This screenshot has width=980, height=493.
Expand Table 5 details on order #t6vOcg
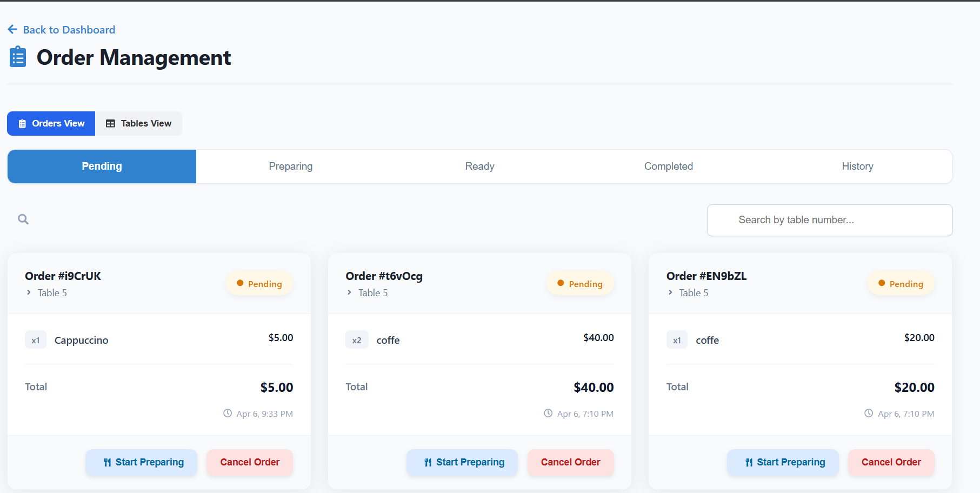point(349,292)
